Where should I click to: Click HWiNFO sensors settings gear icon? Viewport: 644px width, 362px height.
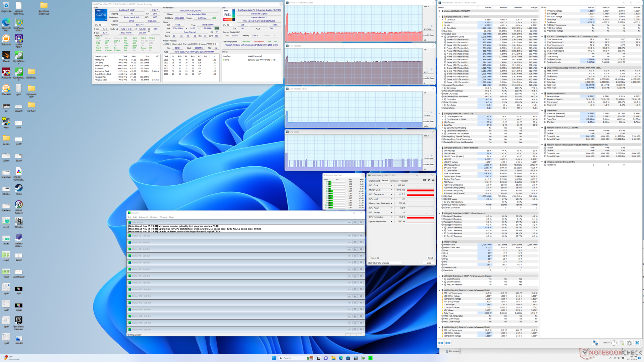tap(629, 343)
